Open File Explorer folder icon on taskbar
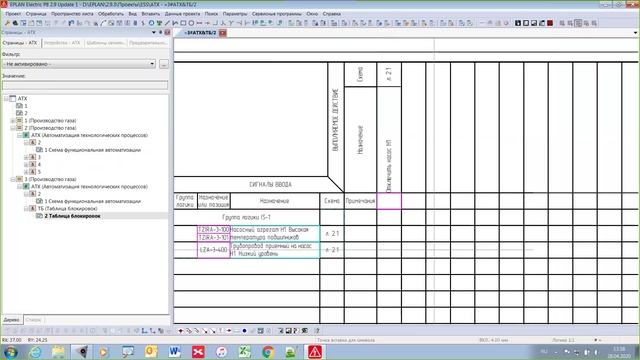The height and width of the screenshot is (360, 640). 58,352
